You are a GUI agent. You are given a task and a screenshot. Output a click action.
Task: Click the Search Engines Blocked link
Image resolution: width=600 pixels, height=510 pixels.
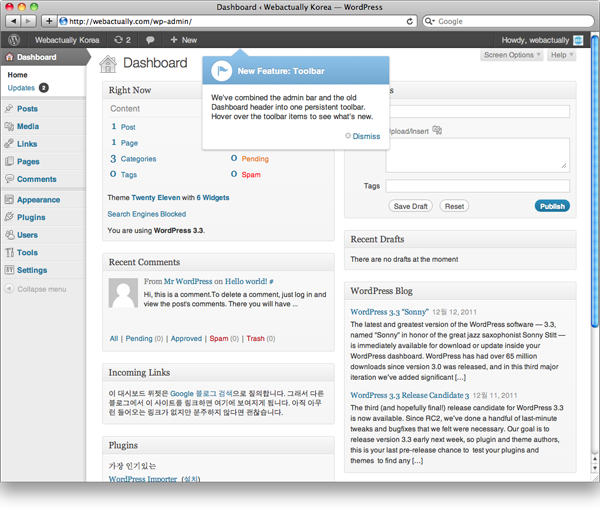147,214
